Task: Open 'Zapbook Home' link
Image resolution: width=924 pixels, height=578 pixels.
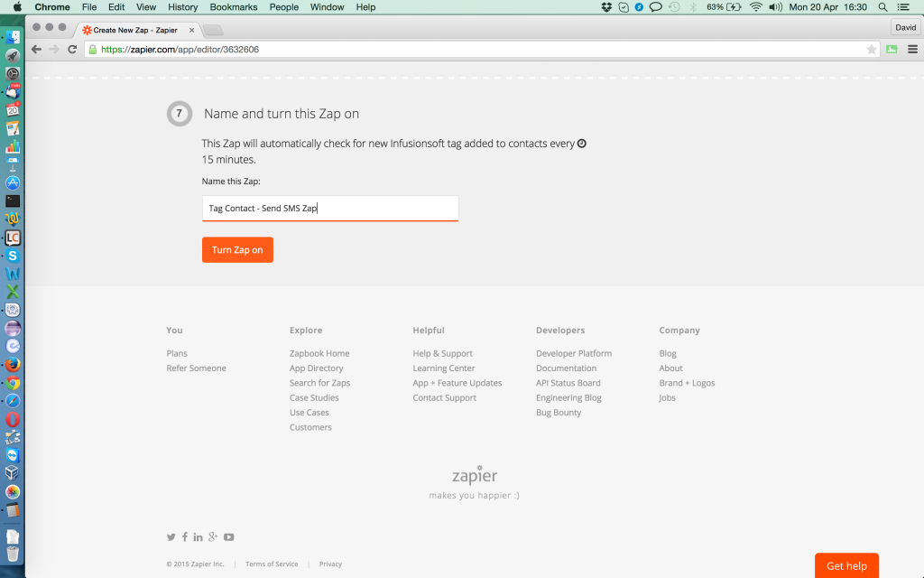Action: click(x=319, y=353)
